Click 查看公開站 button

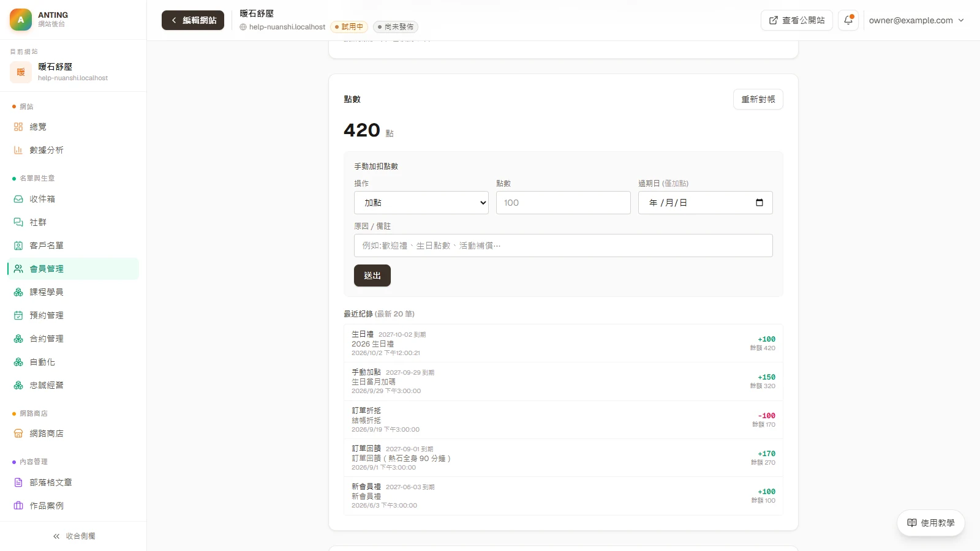(x=797, y=20)
